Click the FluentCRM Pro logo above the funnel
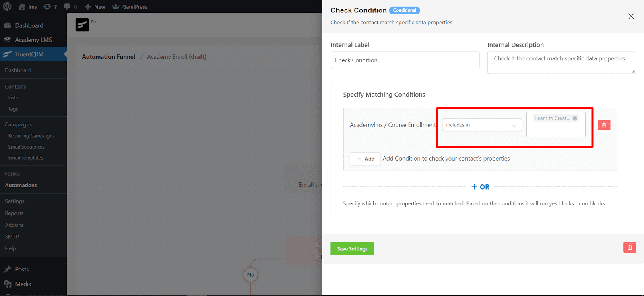This screenshot has width=644, height=296. click(x=82, y=25)
